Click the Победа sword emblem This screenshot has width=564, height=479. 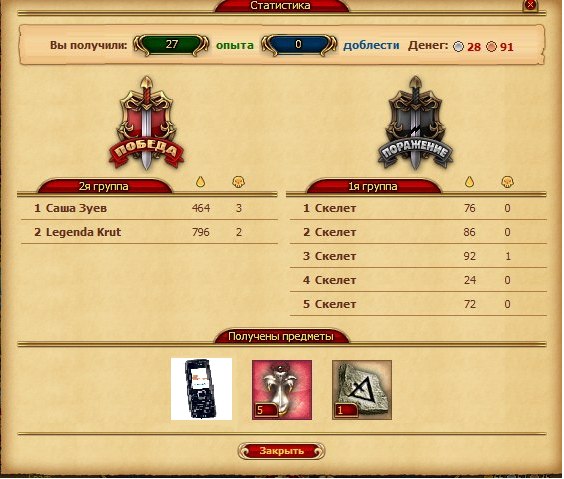146,123
